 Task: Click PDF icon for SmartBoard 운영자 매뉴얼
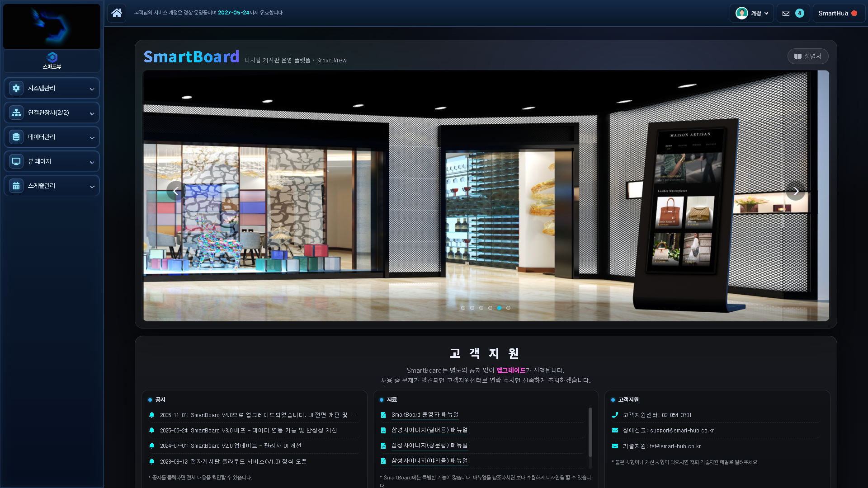(383, 415)
